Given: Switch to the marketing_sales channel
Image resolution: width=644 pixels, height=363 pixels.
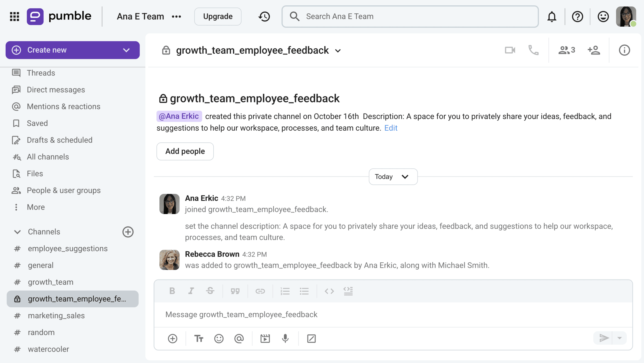Looking at the screenshot, I should click(56, 316).
